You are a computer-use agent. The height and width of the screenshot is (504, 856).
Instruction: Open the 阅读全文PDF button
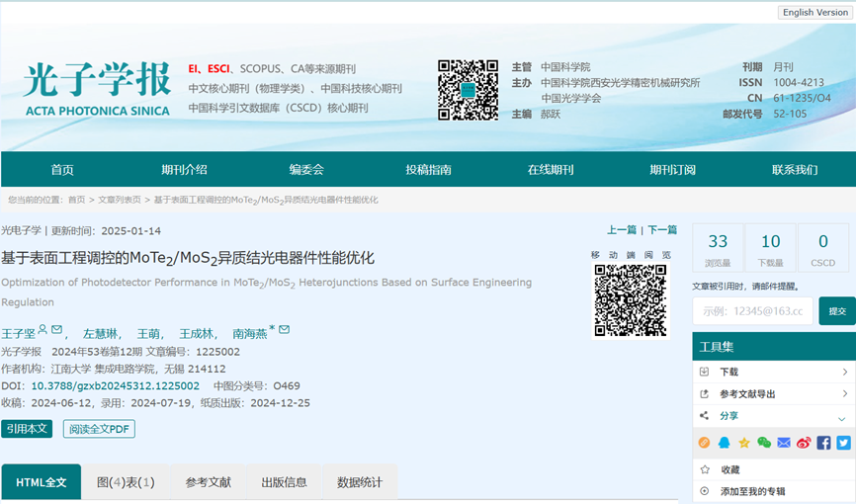[x=99, y=429]
